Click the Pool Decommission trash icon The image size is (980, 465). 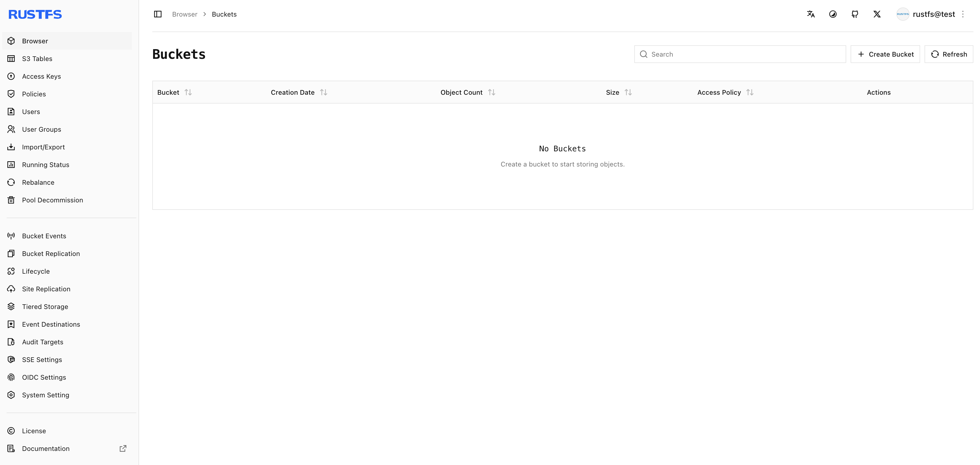(11, 200)
